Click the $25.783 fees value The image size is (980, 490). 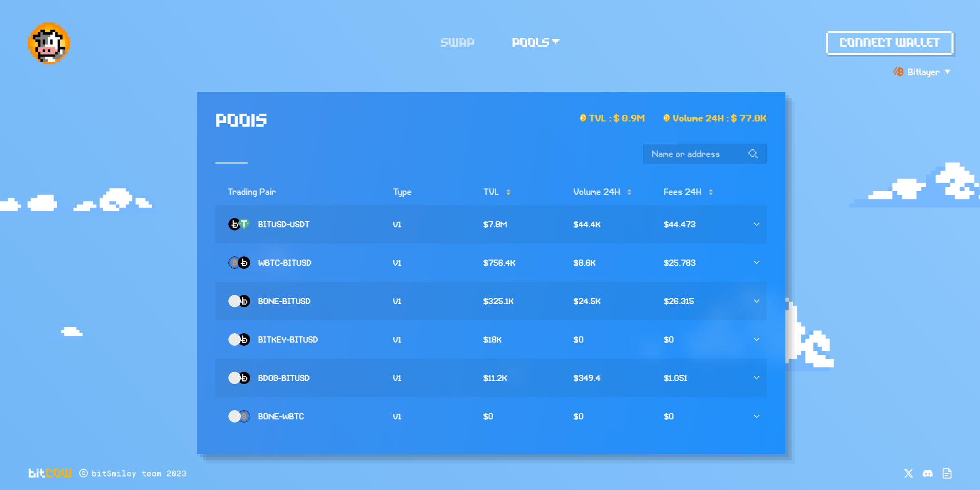(x=679, y=263)
